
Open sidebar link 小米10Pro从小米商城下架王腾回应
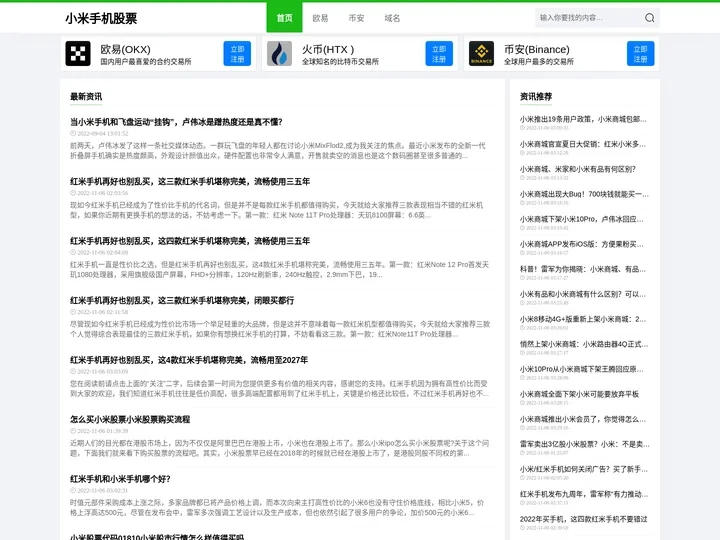pyautogui.click(x=582, y=369)
